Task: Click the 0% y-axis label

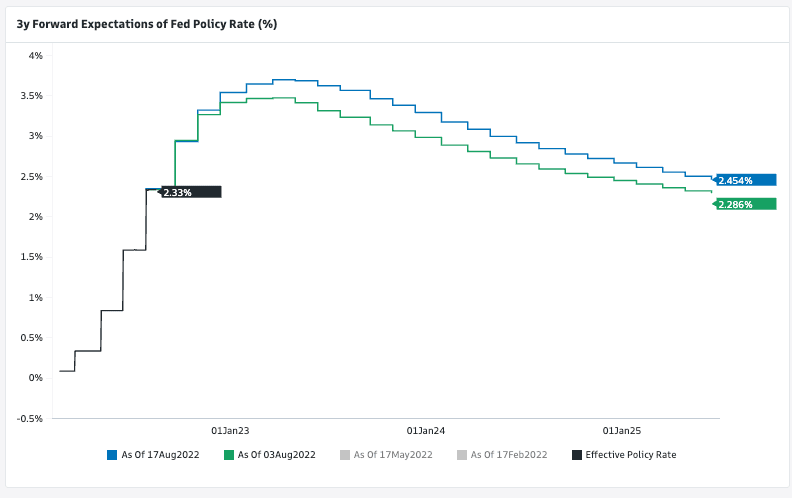Action: point(35,378)
